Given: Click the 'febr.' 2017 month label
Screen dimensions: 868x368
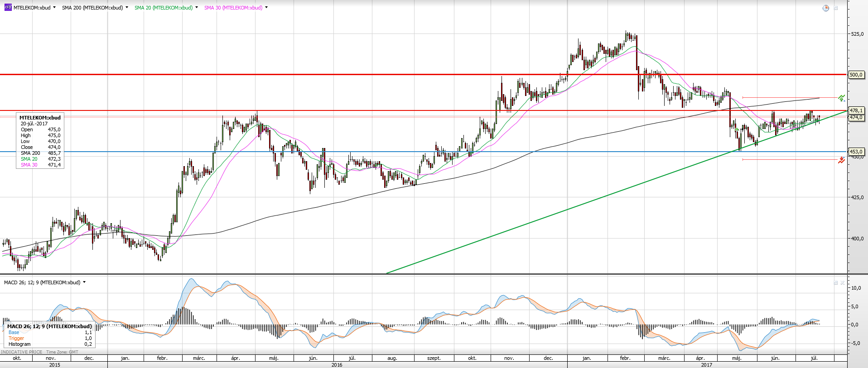Looking at the screenshot, I should [625, 358].
